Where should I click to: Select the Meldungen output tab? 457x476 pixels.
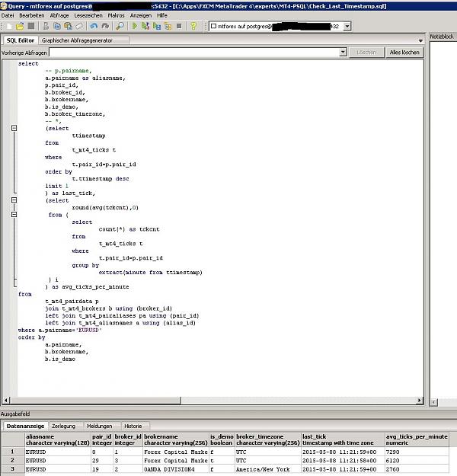[99, 426]
